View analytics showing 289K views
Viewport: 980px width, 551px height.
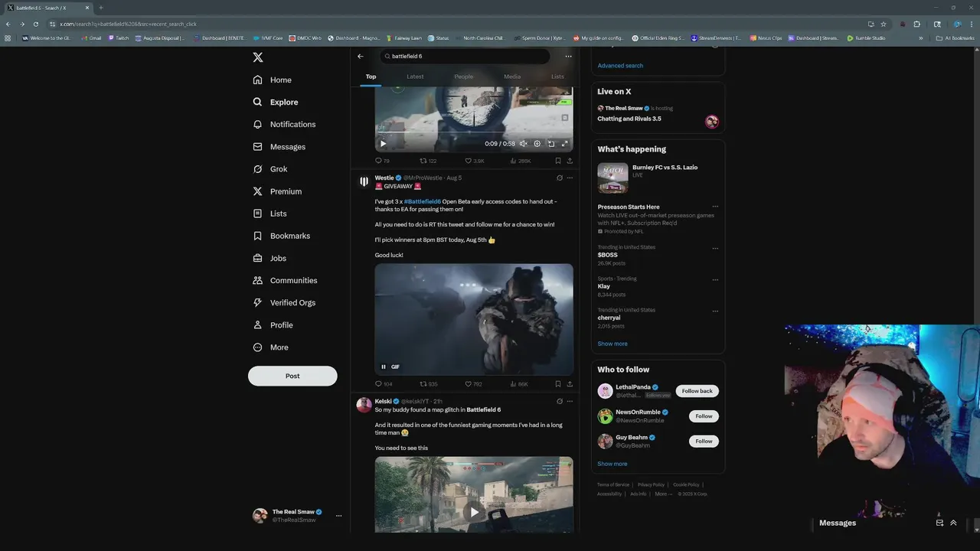[x=521, y=161]
